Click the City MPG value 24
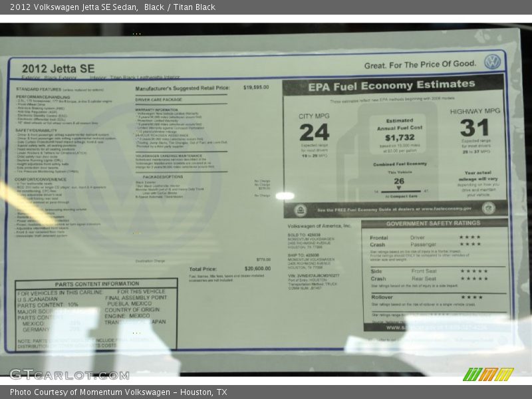Viewport: 532px width, 399px height. click(x=314, y=132)
